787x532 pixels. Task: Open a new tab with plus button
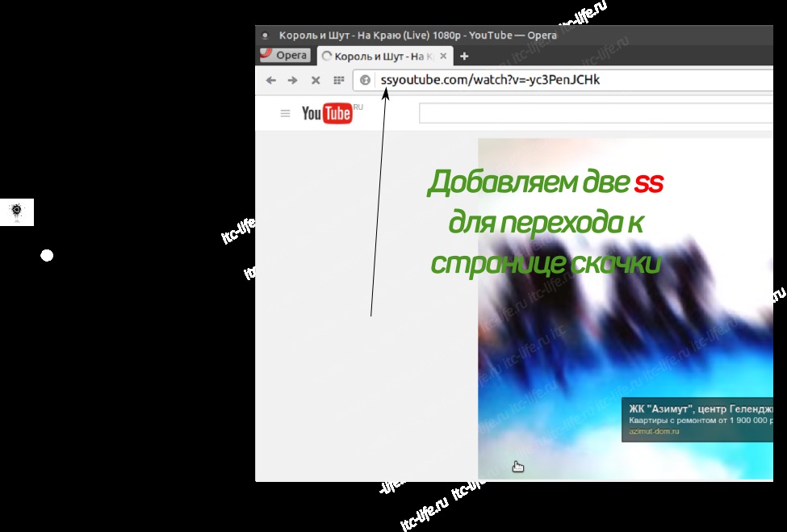coord(464,57)
